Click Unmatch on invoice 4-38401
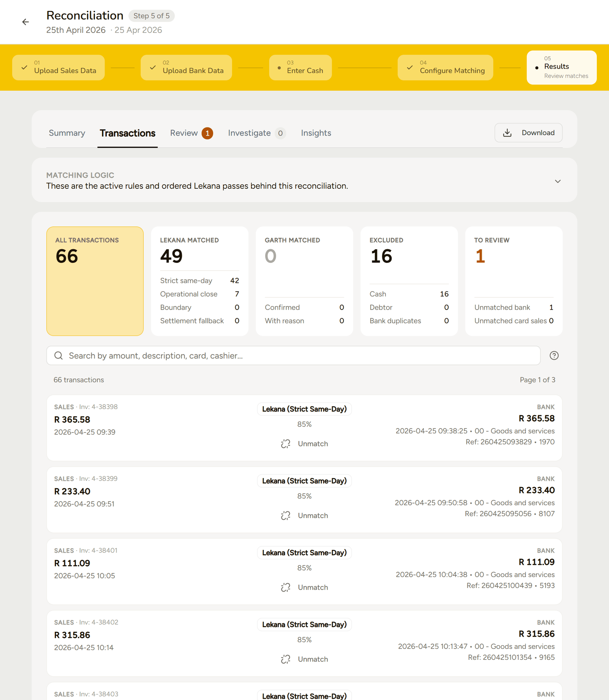609x700 pixels. pyautogui.click(x=304, y=587)
